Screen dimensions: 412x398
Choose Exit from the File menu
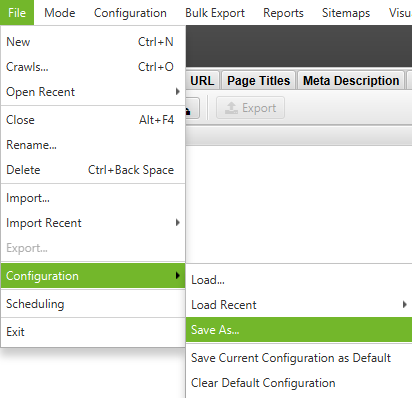point(93,332)
